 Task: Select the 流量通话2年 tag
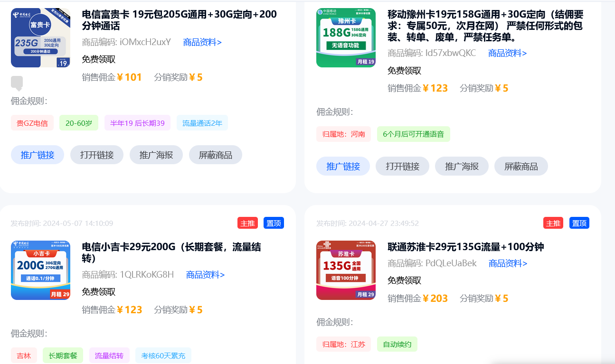(202, 123)
